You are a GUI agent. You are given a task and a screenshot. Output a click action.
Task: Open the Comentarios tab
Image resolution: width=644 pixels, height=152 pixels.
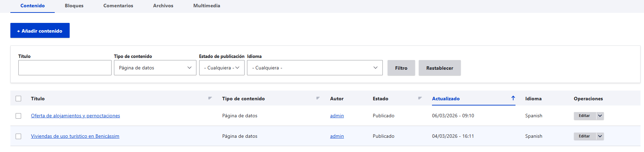pyautogui.click(x=118, y=6)
